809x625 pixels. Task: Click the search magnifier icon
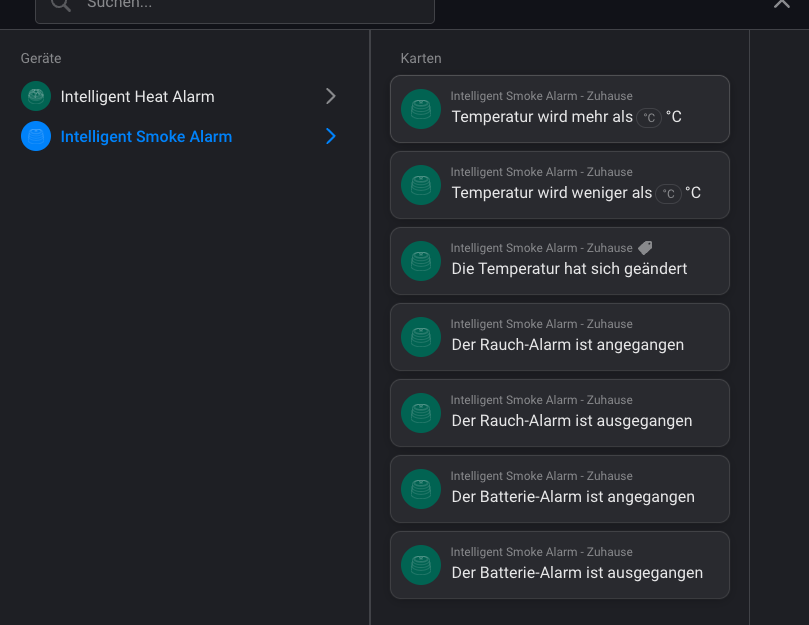point(61,4)
